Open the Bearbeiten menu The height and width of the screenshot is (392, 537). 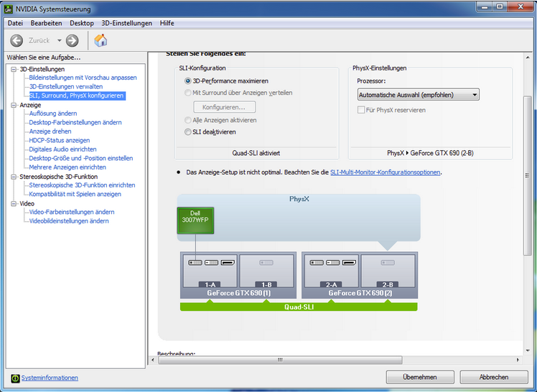tap(46, 23)
